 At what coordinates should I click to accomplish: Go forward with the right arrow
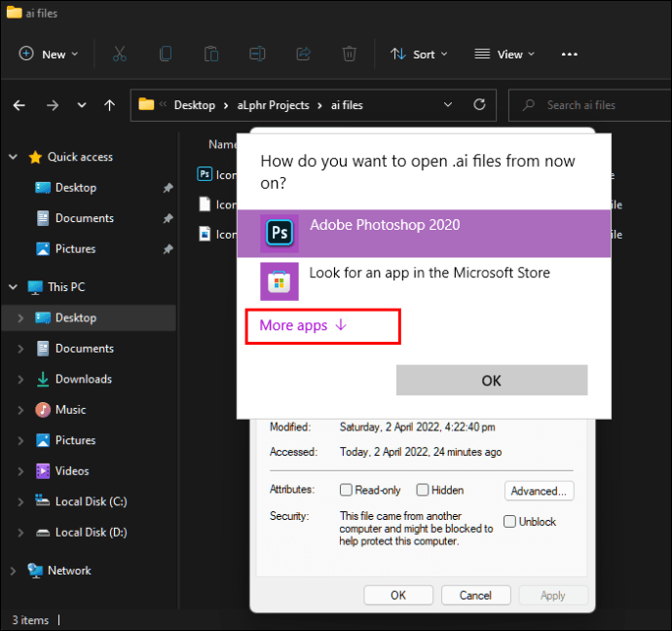[x=53, y=105]
